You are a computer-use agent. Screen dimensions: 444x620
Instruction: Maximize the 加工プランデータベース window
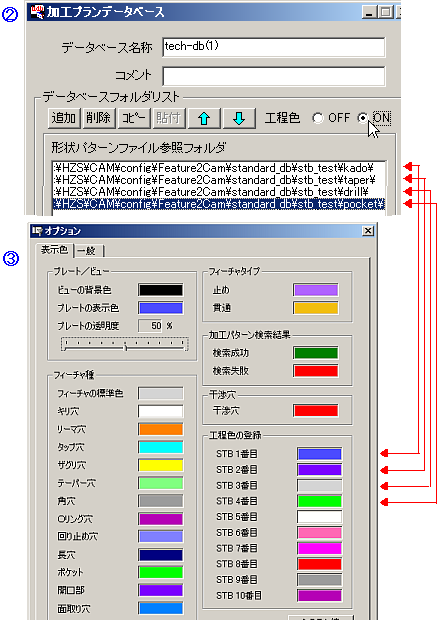pos(385,12)
